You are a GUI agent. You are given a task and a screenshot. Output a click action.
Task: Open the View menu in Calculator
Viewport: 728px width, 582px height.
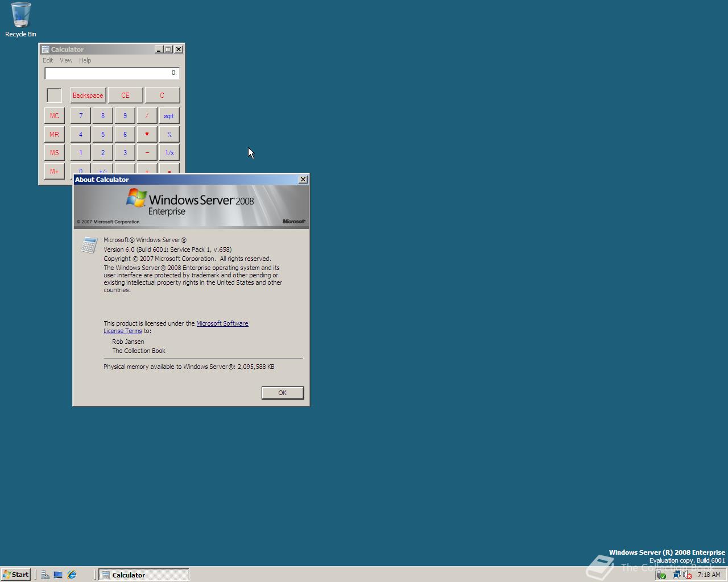pyautogui.click(x=66, y=60)
